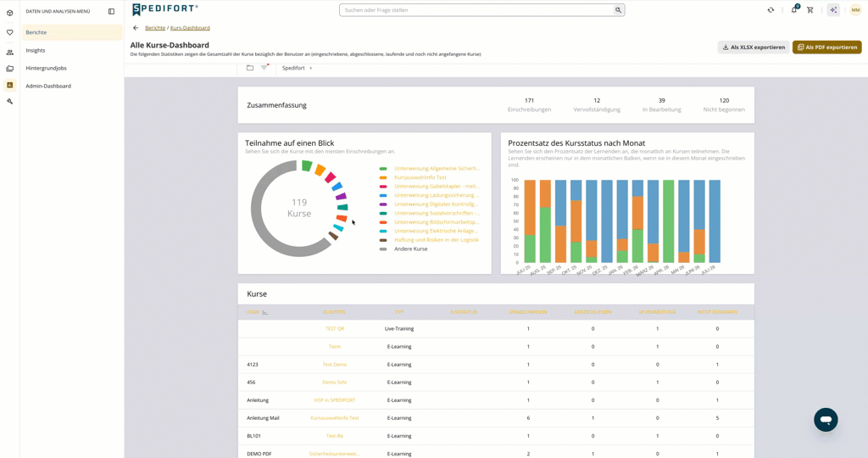Sort by In Bearbeitung column header
Viewport: 868px width, 458px height.
coord(657,312)
